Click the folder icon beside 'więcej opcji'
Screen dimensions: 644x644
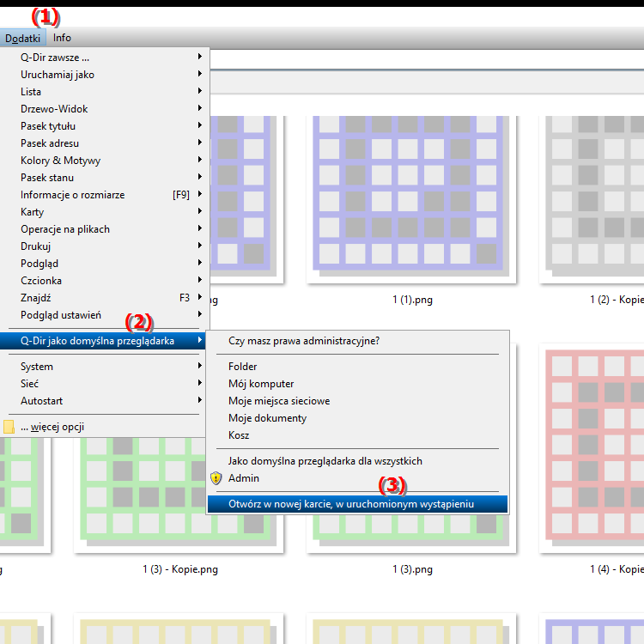9,427
